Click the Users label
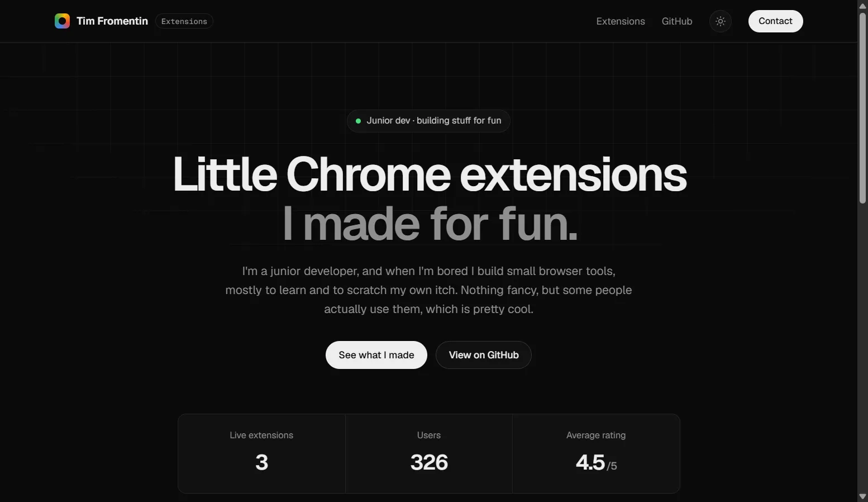868x502 pixels. coord(429,435)
